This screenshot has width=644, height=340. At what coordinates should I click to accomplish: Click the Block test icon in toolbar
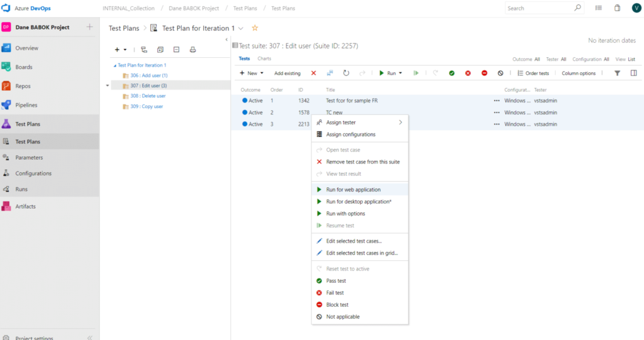484,74
